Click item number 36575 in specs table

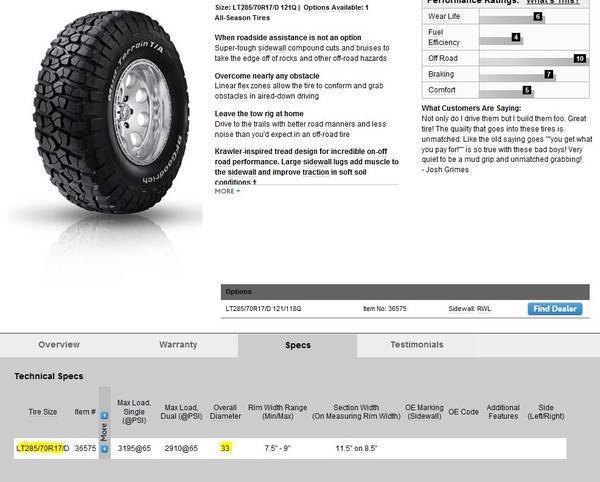pos(85,448)
